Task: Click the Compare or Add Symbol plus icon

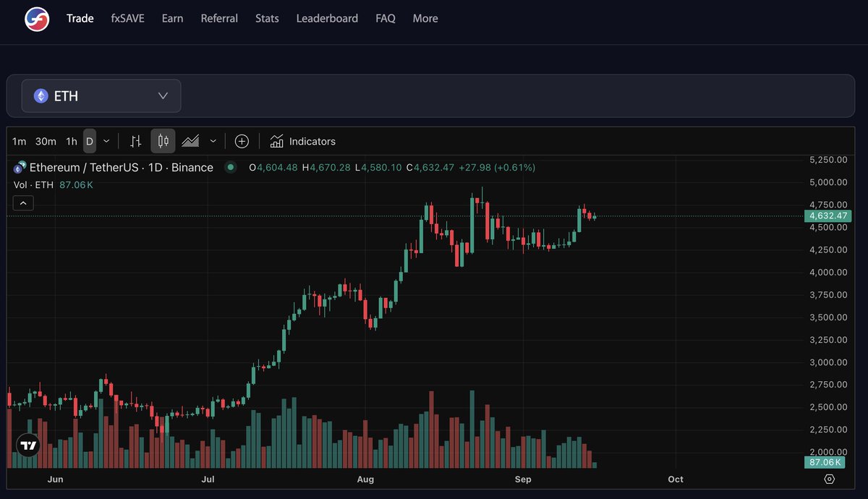Action: (242, 141)
